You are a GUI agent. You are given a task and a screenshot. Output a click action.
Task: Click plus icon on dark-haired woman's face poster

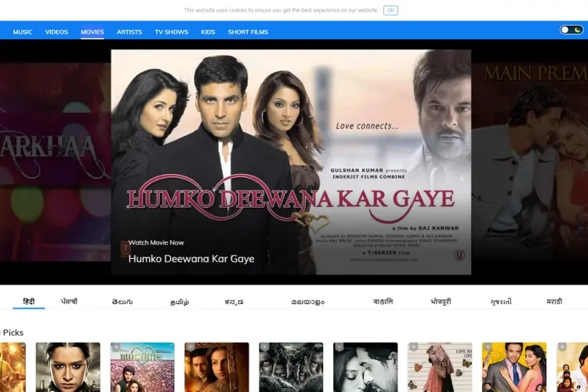(x=42, y=347)
